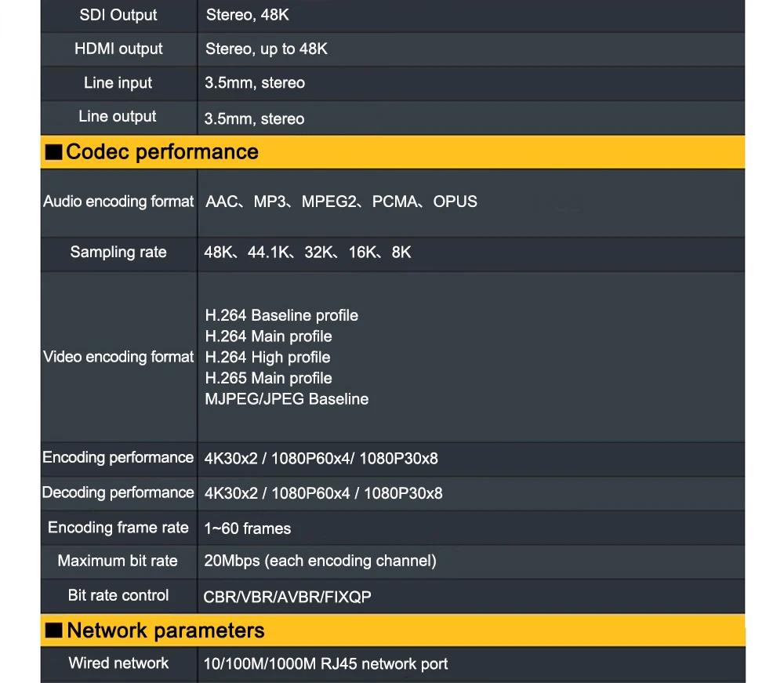
Task: Click the 44.1K sampling rate value
Action: pos(270,252)
